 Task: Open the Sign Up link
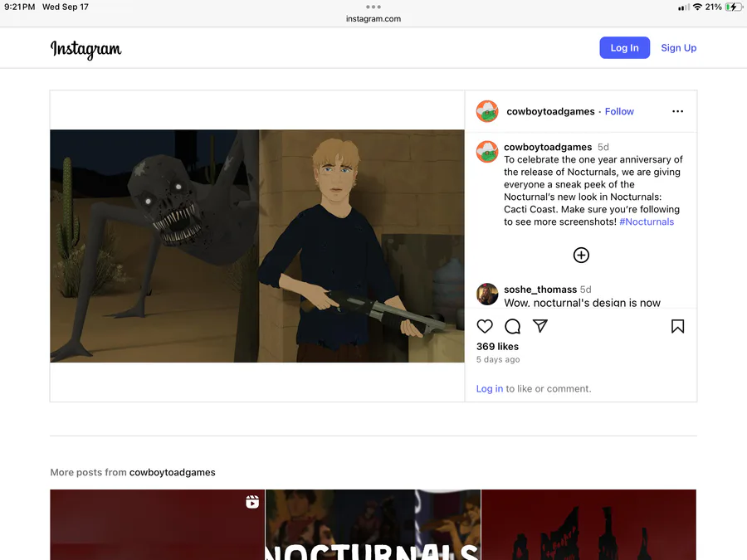(x=678, y=47)
